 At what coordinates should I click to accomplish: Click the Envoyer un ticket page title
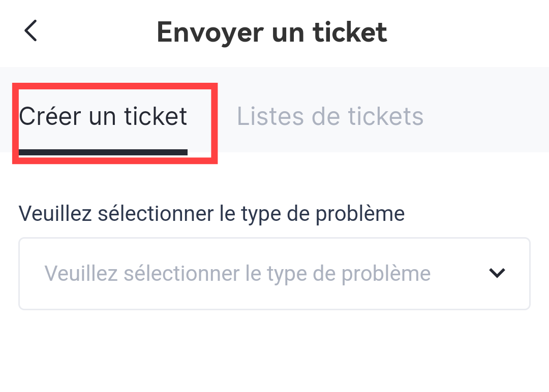point(272,31)
